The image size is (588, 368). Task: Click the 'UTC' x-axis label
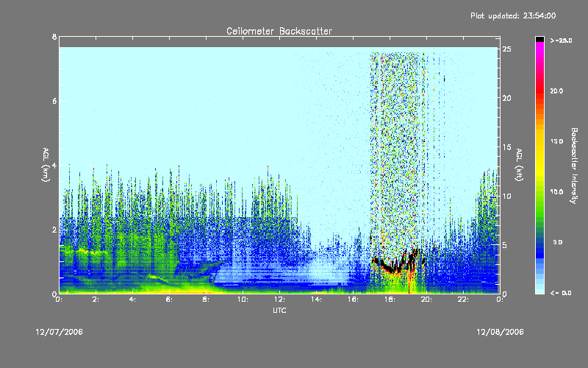(279, 310)
